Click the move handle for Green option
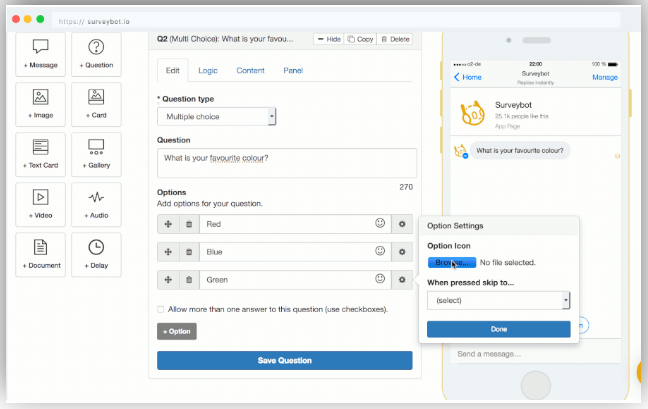 (168, 280)
